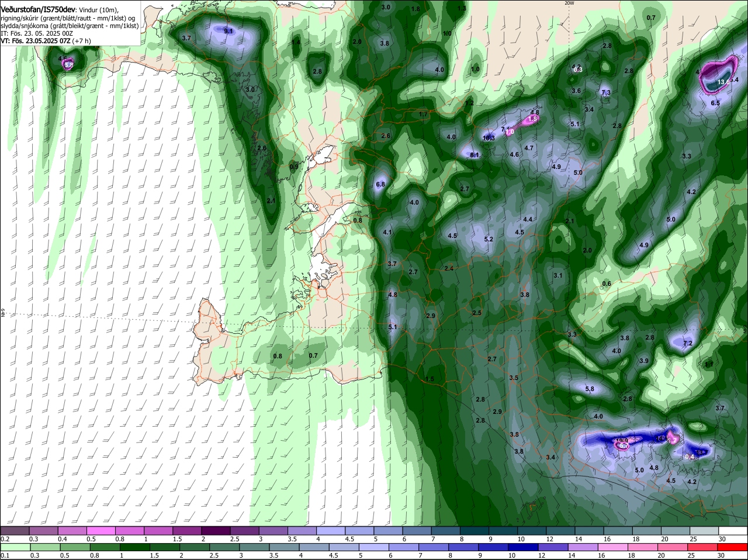Click the 1.5 precipitation value on the map

click(x=430, y=379)
